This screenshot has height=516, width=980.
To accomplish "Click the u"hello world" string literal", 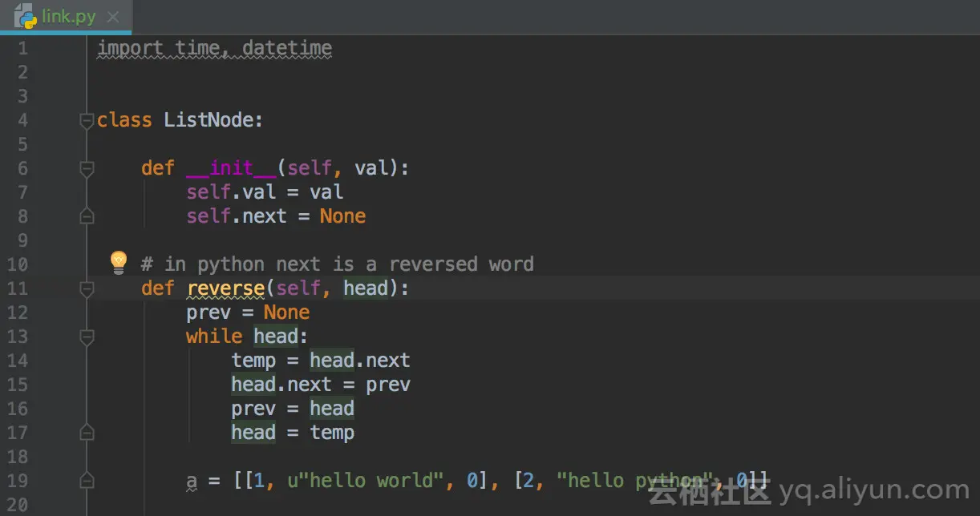I will pos(366,481).
